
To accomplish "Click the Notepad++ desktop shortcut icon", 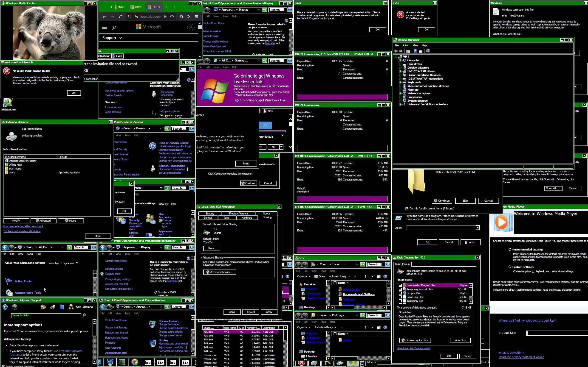I will 8,103.
